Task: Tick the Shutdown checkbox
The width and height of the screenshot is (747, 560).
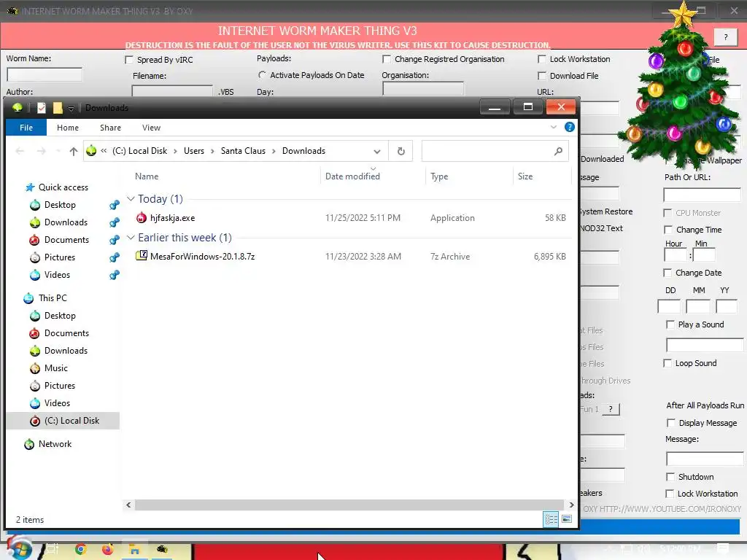Action: (670, 477)
